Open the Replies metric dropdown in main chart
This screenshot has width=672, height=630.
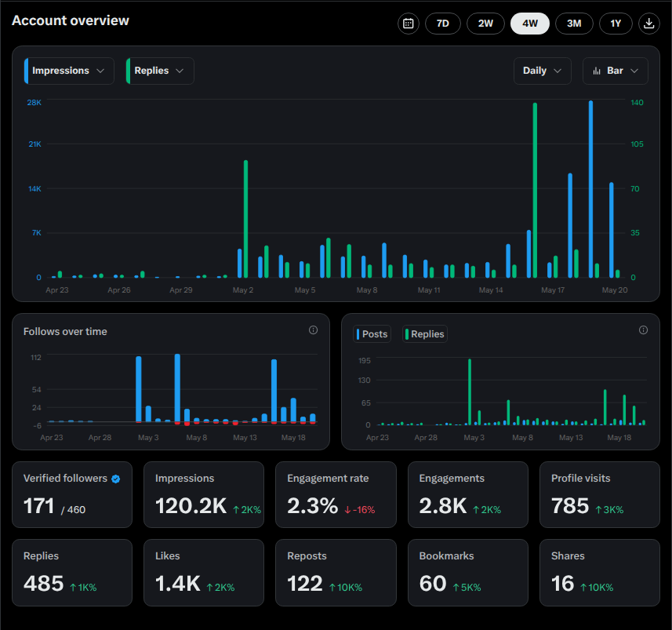[x=160, y=71]
